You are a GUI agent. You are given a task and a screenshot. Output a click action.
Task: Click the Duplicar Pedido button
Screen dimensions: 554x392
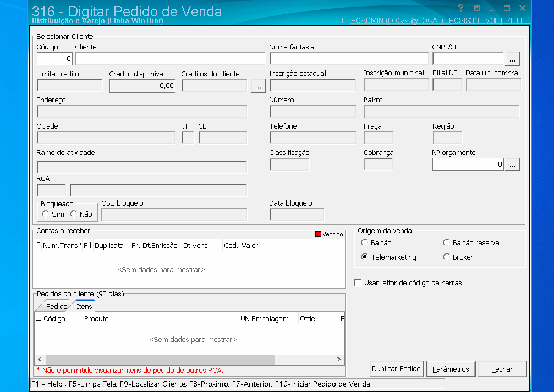point(396,369)
